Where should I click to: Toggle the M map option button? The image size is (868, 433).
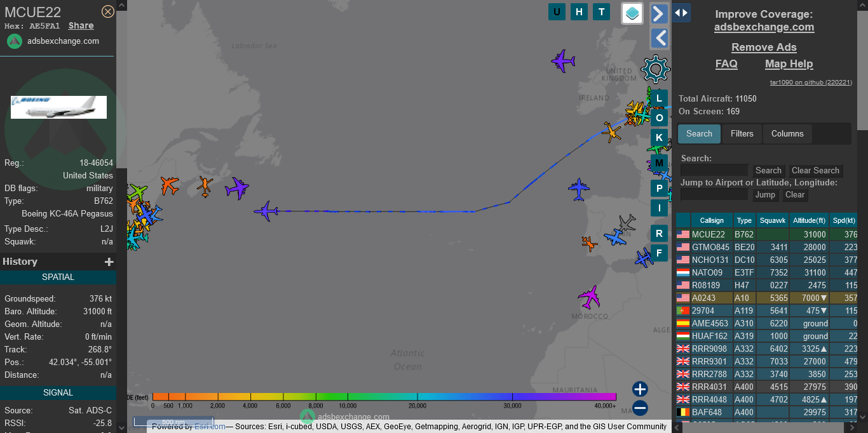pos(659,163)
